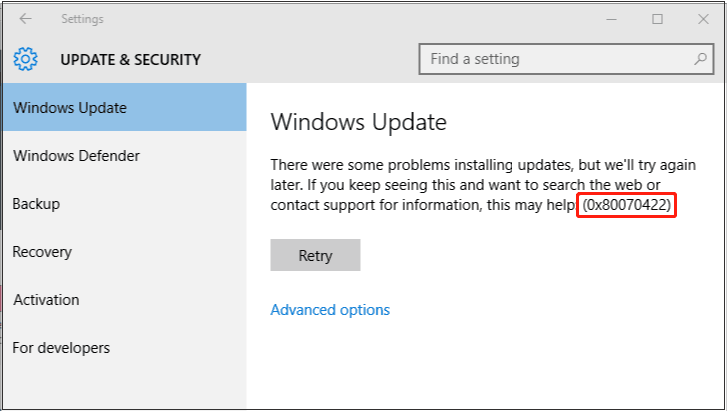The width and height of the screenshot is (728, 413).
Task: Click the UPDATE & SECURITY header title
Action: (130, 60)
